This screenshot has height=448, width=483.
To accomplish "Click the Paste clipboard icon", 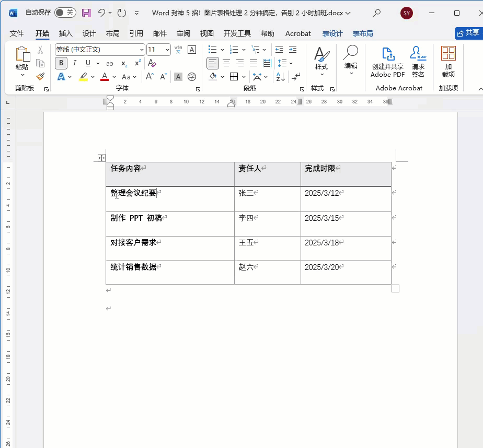I will (x=22, y=54).
